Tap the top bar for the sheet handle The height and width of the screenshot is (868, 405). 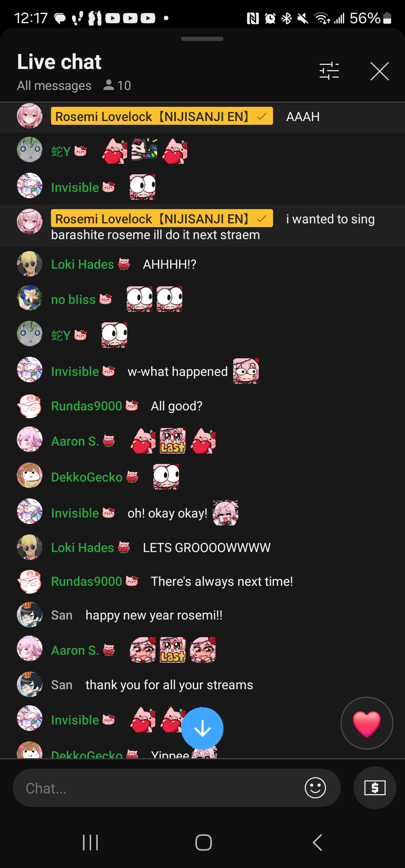coord(202,39)
